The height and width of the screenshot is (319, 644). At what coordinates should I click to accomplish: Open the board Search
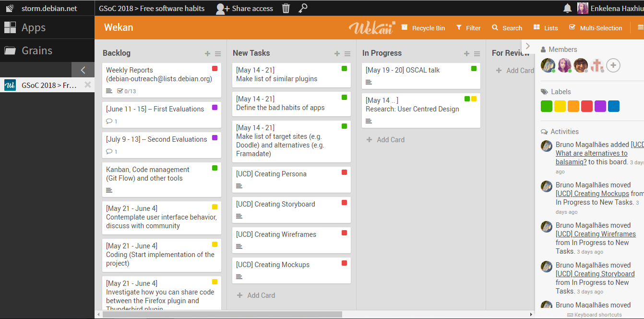tap(507, 28)
